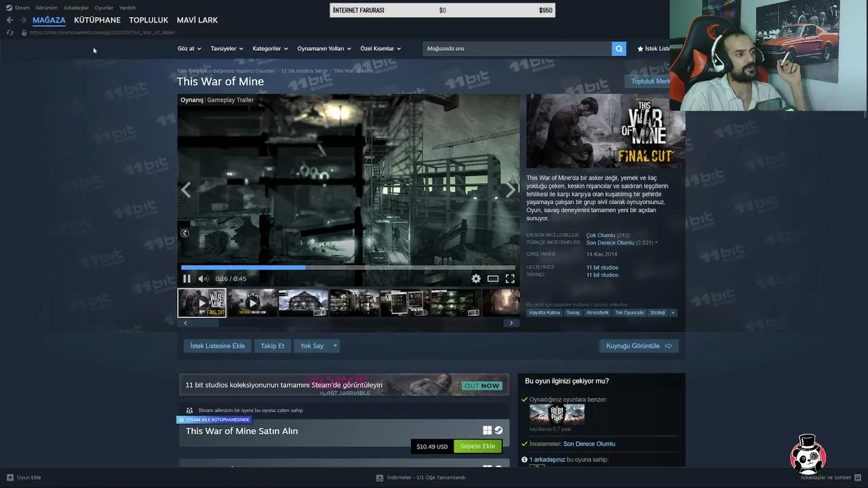Select the Final Cut trailer thumbnail

(202, 303)
